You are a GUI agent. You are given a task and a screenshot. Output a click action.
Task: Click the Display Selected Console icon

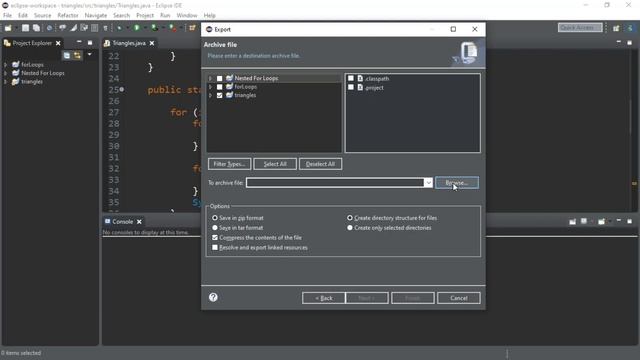click(584, 221)
